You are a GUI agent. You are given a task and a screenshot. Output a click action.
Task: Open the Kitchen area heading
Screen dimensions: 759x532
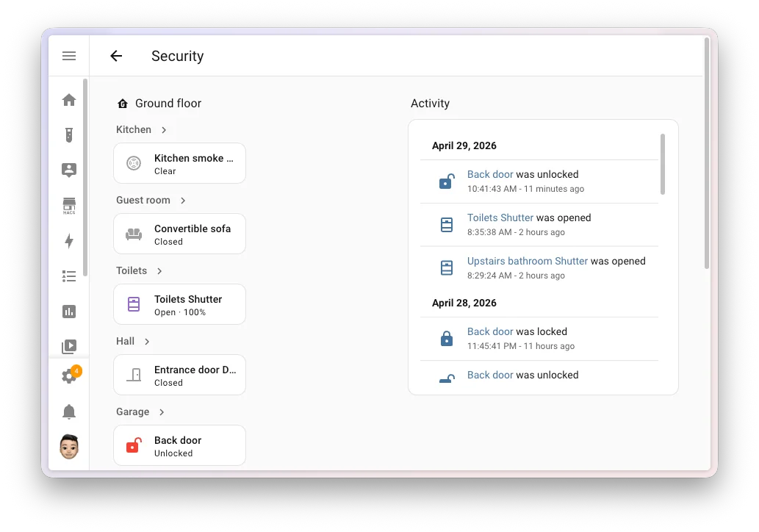coord(134,130)
